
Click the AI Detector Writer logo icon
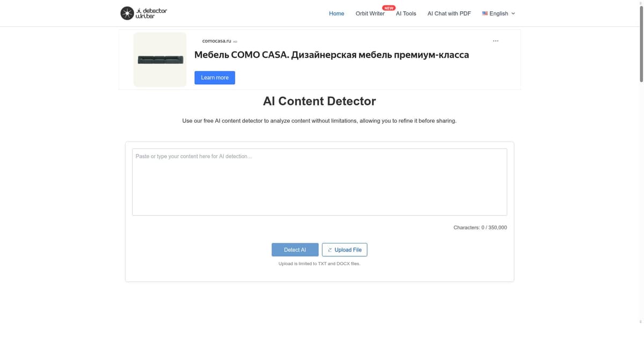tap(127, 13)
